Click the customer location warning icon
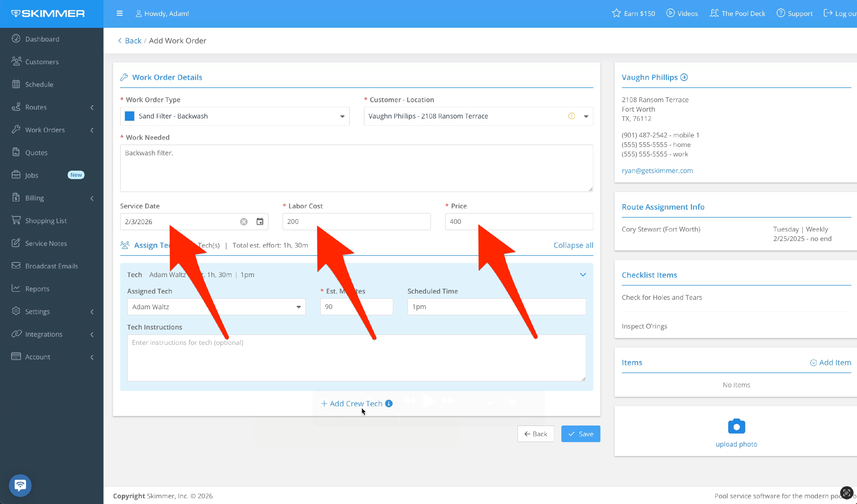This screenshot has height=504, width=857. 572,116
